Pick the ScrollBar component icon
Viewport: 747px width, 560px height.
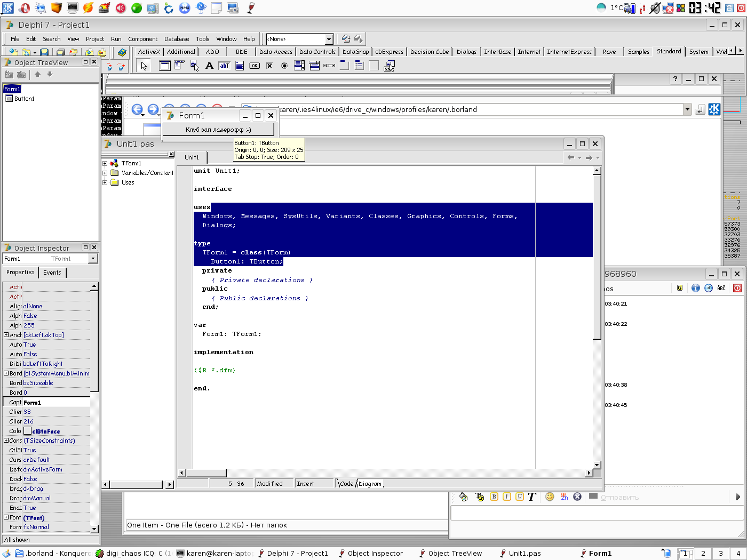click(329, 66)
